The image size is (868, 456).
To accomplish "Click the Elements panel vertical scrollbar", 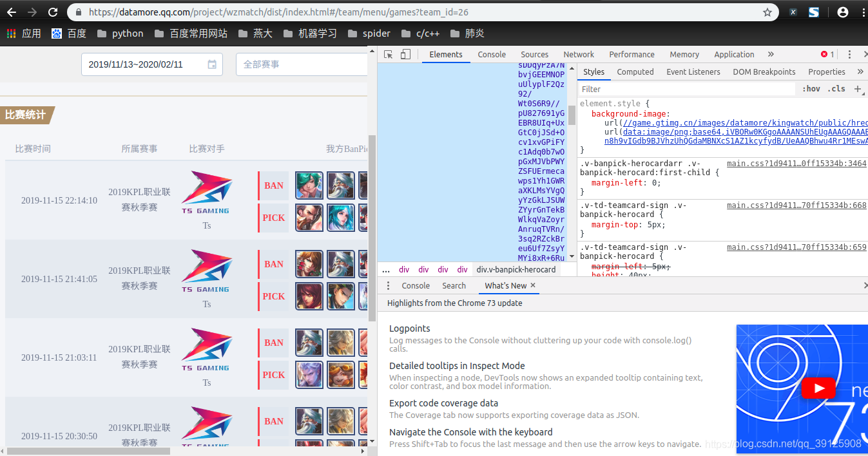I will coord(572,116).
